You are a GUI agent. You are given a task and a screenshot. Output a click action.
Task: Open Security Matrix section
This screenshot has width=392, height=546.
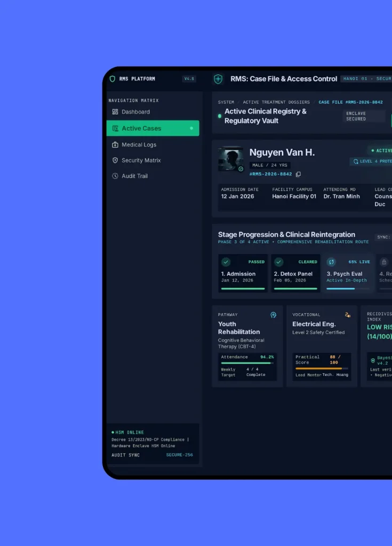[153, 160]
